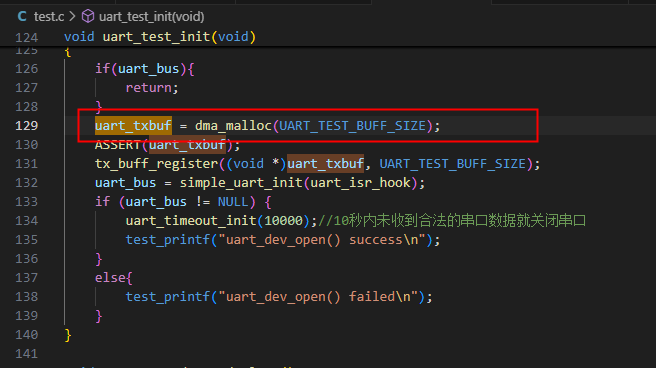Image resolution: width=656 pixels, height=368 pixels.
Task: Click closing brace on line 140
Action: coord(68,335)
